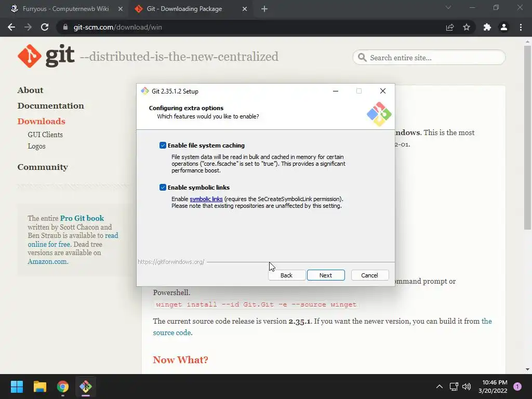Open the volume tray icon

tap(467, 387)
